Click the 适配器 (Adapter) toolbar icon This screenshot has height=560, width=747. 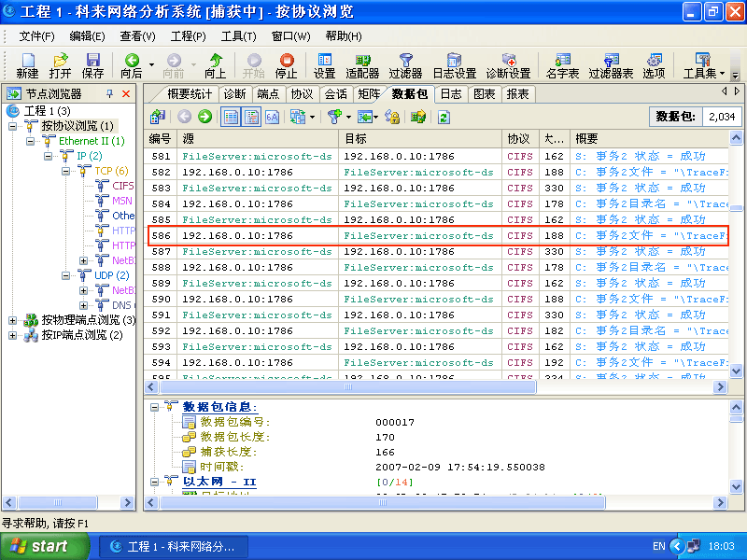(363, 65)
